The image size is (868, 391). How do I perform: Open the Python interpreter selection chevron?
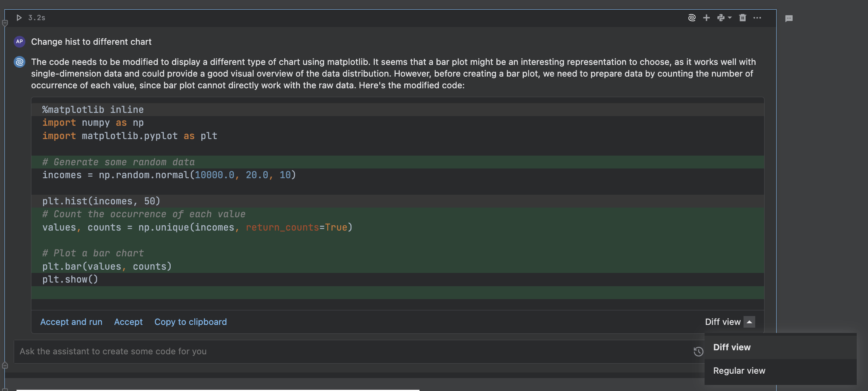(x=730, y=18)
